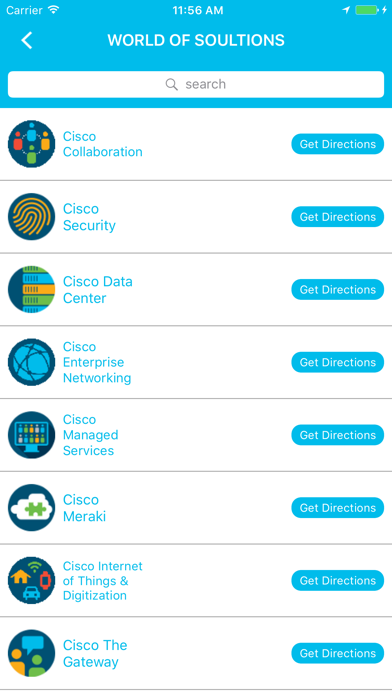Viewport: 392px width, 696px height.
Task: Get directions to Cisco The Gateway
Action: [338, 653]
